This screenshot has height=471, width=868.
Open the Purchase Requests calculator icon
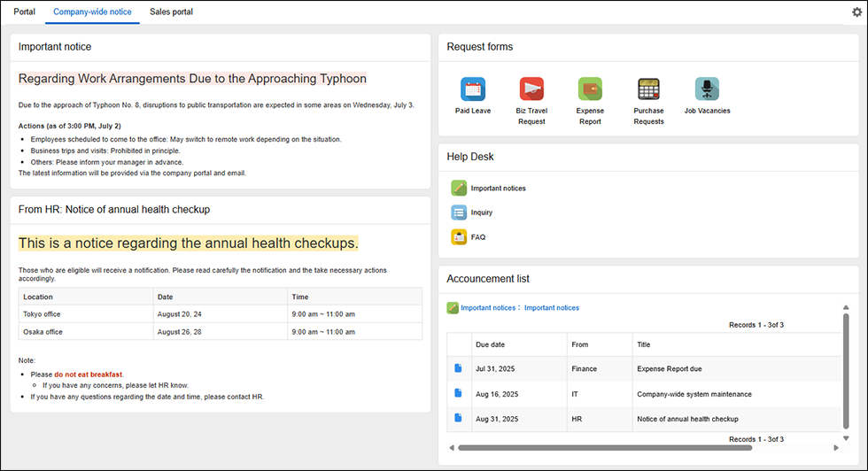click(x=648, y=89)
